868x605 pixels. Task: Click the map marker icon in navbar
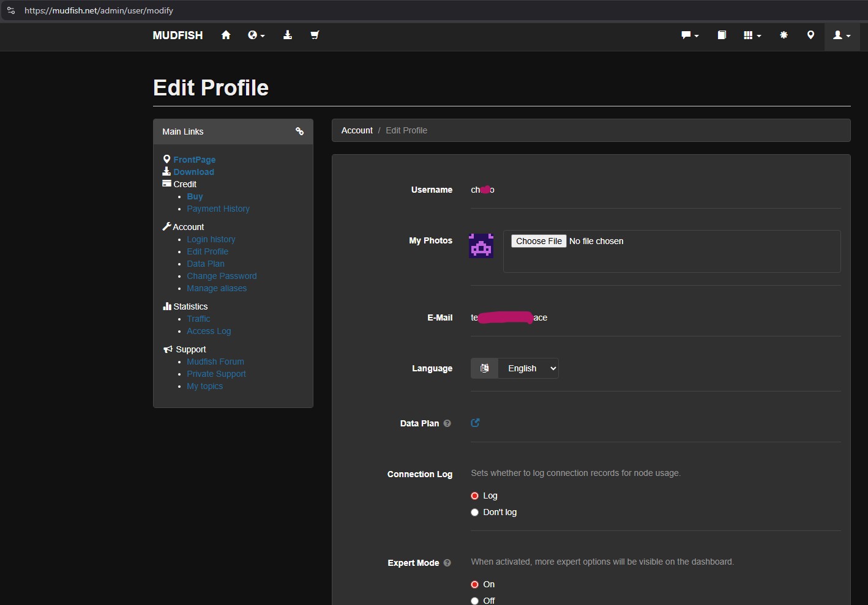pos(810,35)
